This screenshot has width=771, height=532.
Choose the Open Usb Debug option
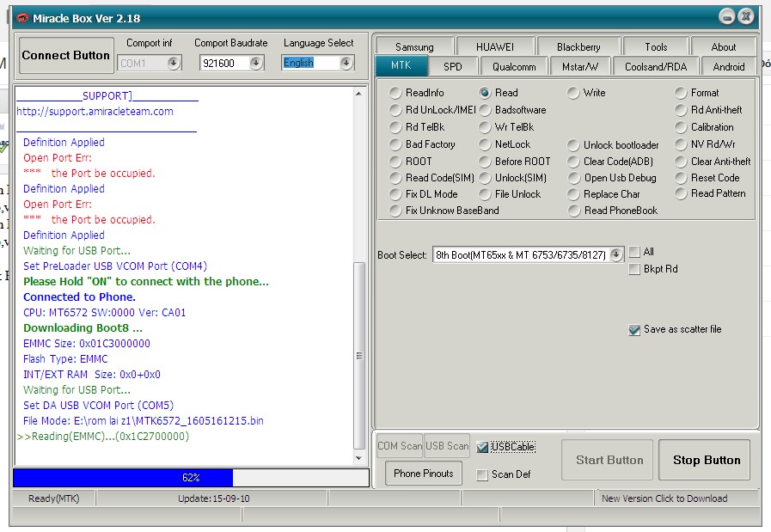572,178
